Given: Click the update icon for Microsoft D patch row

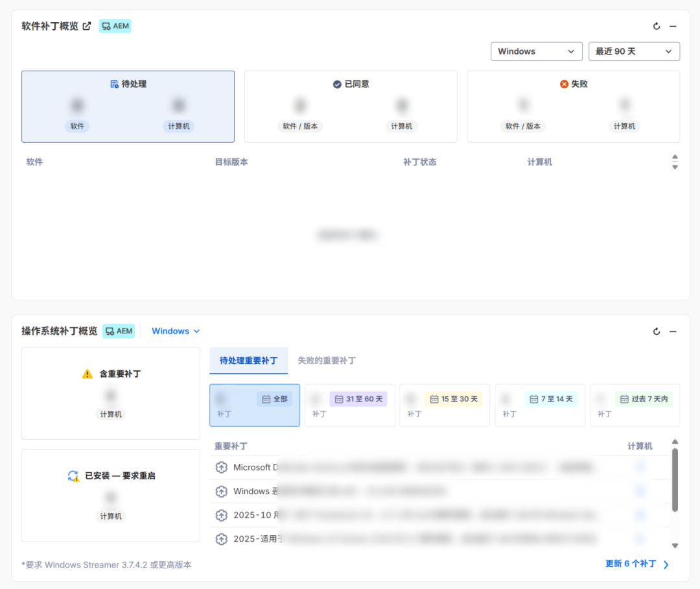Looking at the screenshot, I should pyautogui.click(x=222, y=468).
